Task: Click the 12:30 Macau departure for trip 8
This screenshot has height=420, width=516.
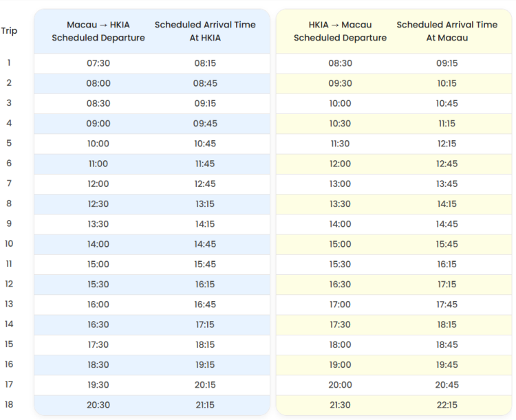Action: 98,203
